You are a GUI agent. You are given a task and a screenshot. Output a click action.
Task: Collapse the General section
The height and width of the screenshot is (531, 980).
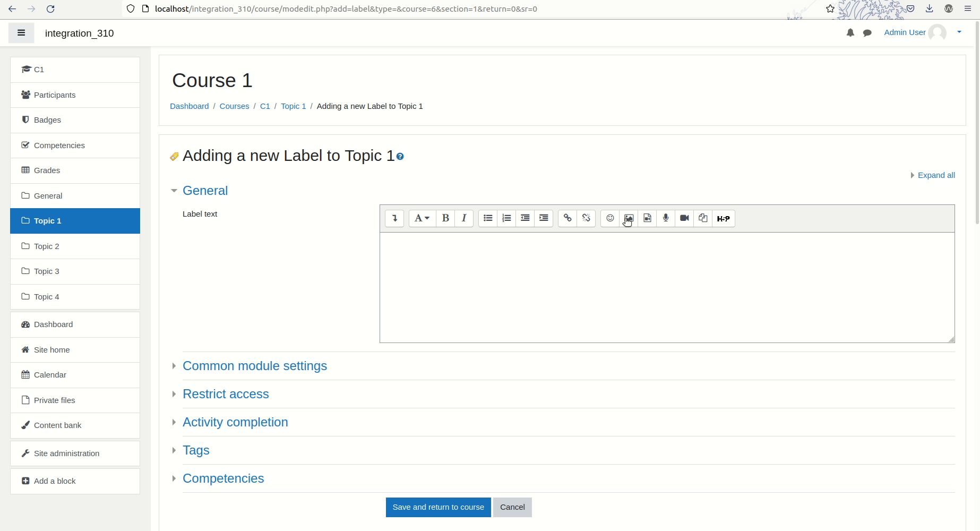tap(205, 191)
